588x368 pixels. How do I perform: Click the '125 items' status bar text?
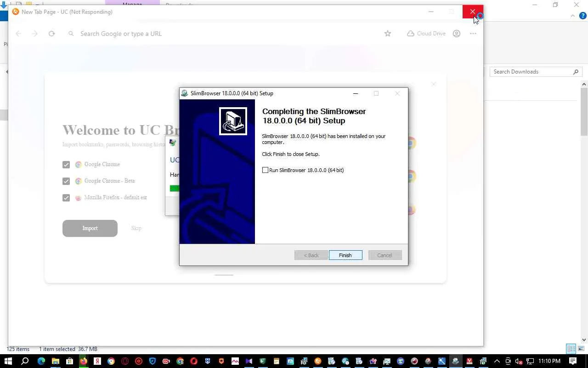pos(18,349)
